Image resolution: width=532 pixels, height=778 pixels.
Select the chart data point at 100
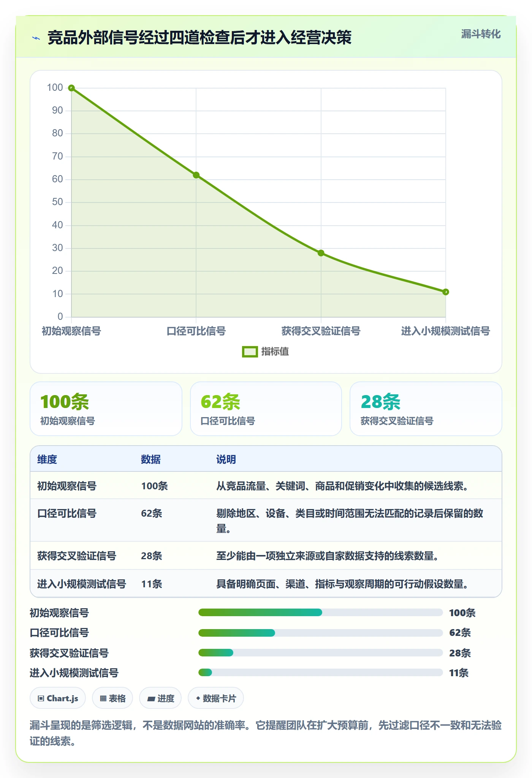[x=71, y=88]
